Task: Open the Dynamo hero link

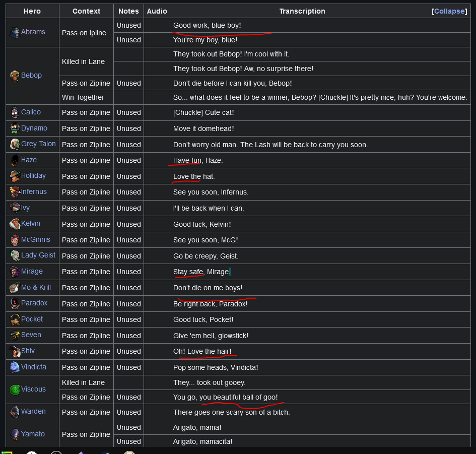Action: tap(34, 128)
